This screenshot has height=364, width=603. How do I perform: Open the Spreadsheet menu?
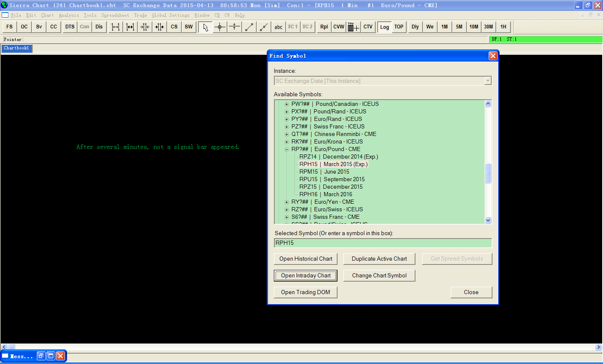[x=115, y=15]
